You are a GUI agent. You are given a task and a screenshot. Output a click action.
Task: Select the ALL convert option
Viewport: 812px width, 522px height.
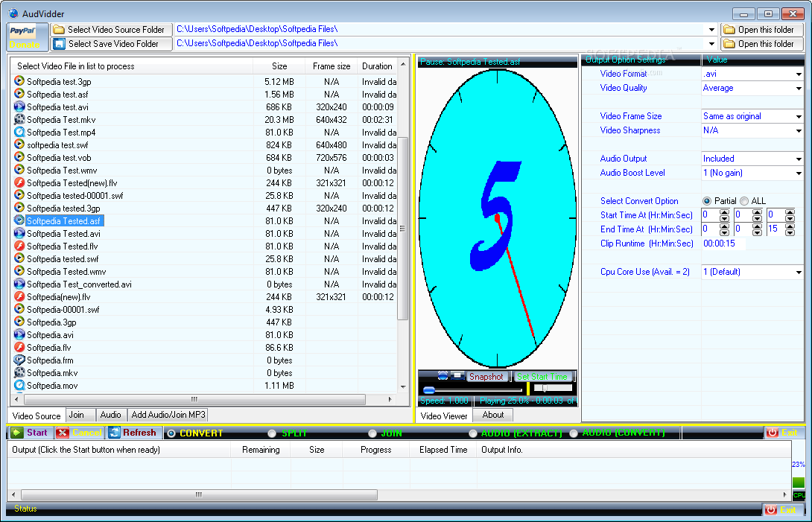744,201
